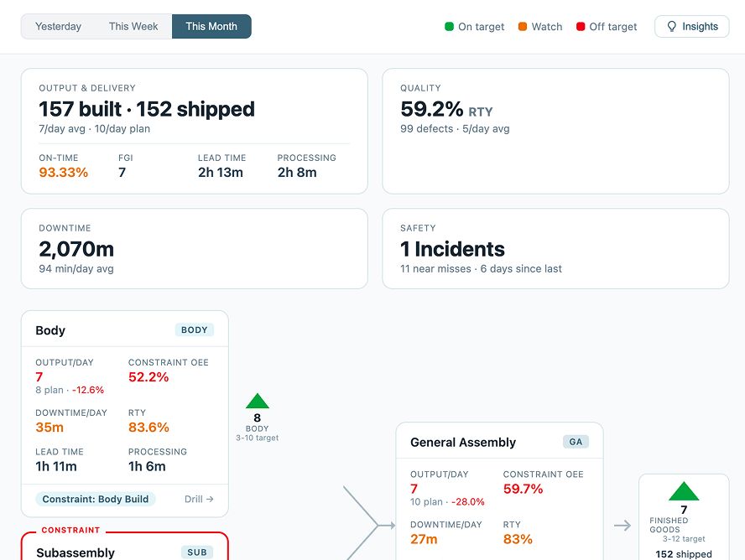Click the Insights button

click(x=691, y=26)
